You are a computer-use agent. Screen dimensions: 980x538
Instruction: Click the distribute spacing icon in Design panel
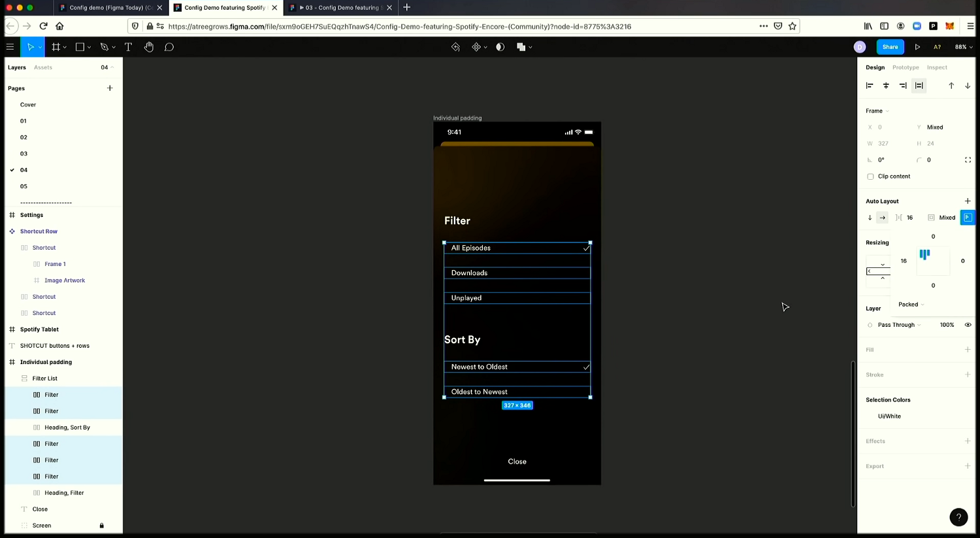pos(919,86)
